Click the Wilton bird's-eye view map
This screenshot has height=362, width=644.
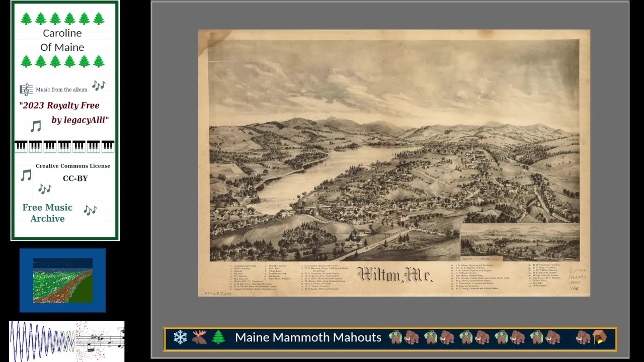click(394, 163)
